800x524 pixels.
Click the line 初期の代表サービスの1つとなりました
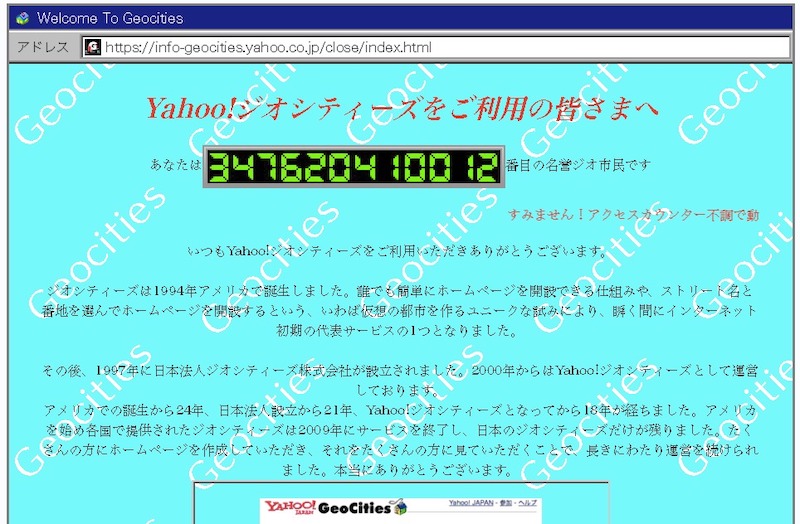[x=397, y=331]
